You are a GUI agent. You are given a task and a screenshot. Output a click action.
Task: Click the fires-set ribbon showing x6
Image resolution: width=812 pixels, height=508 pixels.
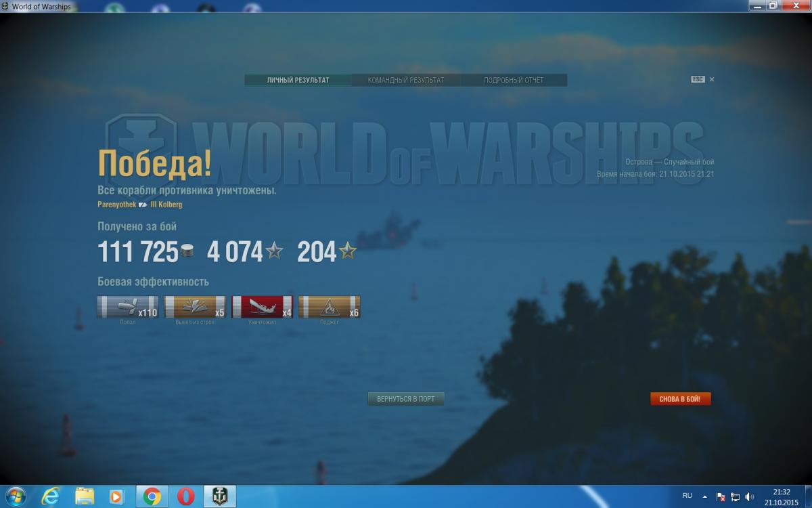(329, 307)
